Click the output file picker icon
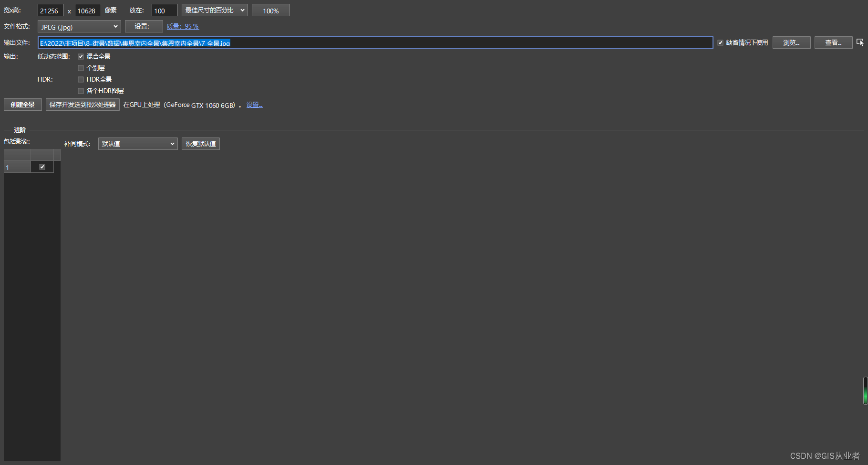868x465 pixels. coord(860,42)
